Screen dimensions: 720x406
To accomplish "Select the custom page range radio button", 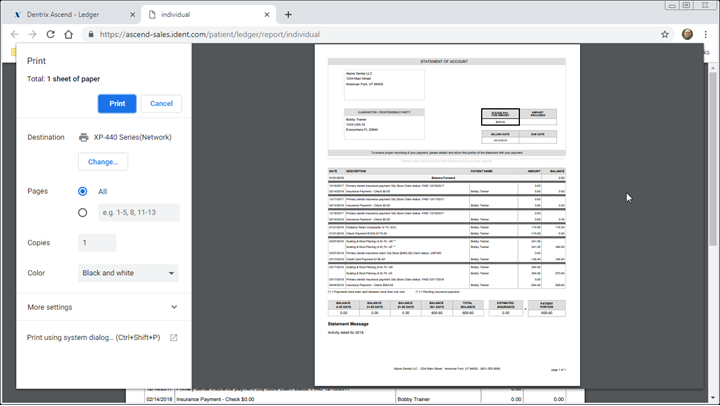I will pyautogui.click(x=83, y=212).
